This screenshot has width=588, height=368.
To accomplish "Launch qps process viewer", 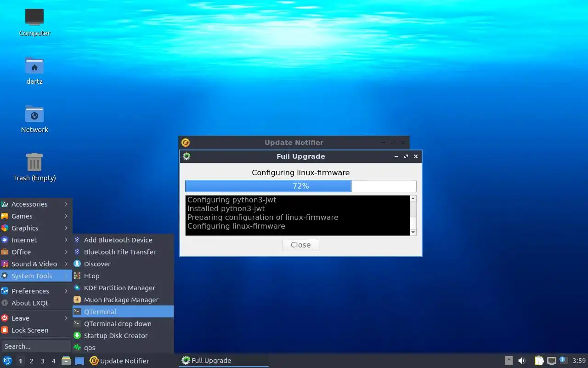I will (123, 347).
